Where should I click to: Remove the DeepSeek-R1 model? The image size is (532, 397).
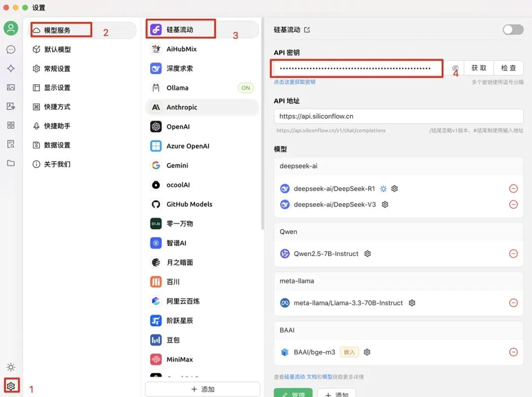513,188
